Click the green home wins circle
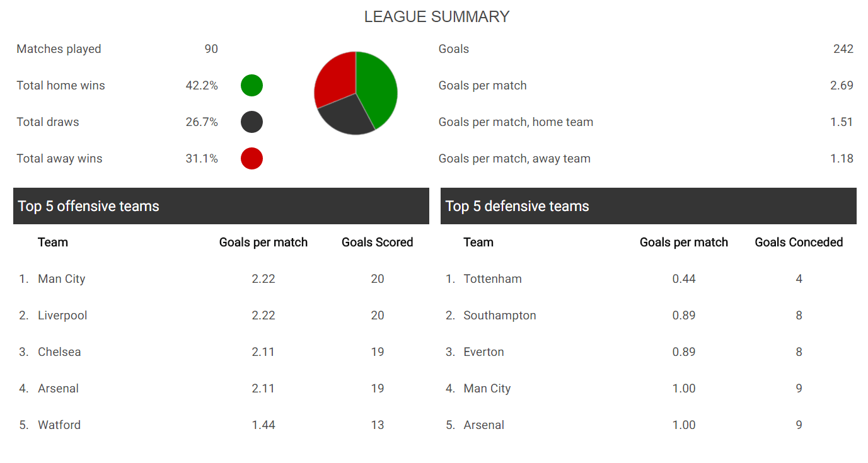The width and height of the screenshot is (868, 463). coord(252,85)
